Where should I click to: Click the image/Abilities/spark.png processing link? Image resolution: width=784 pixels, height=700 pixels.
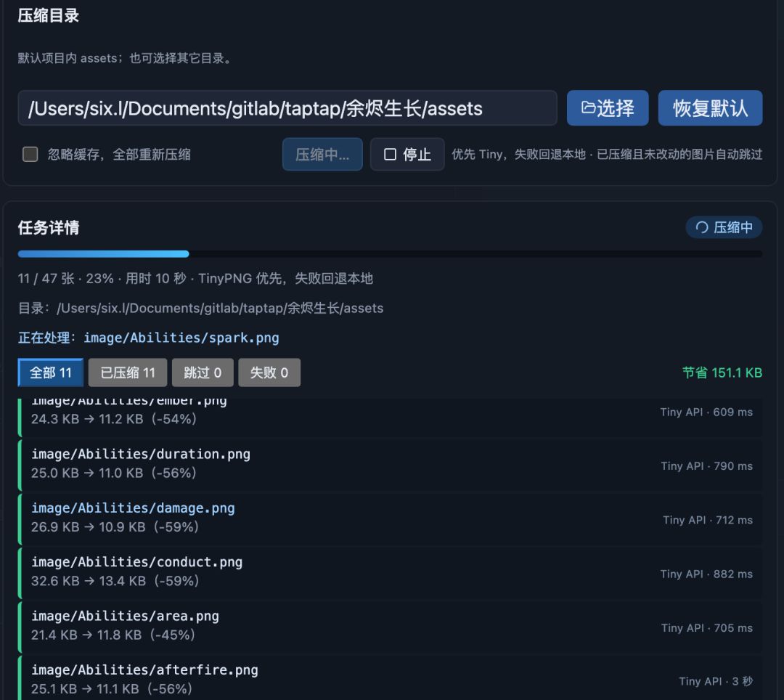pyautogui.click(x=181, y=338)
